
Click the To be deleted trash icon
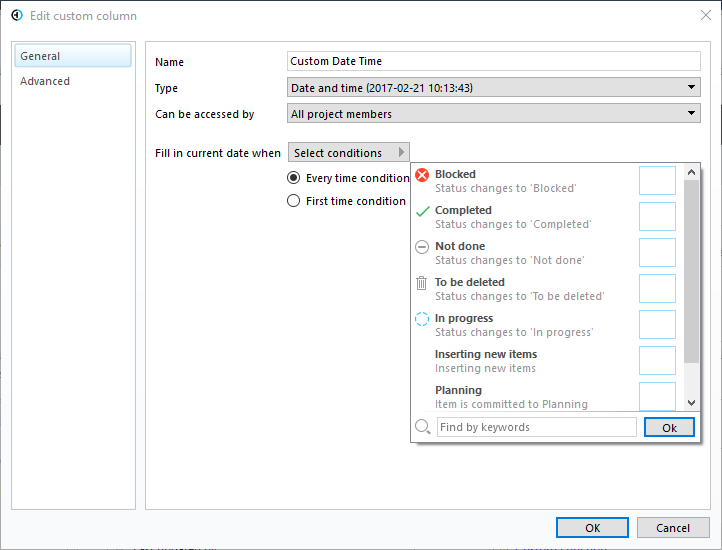422,283
